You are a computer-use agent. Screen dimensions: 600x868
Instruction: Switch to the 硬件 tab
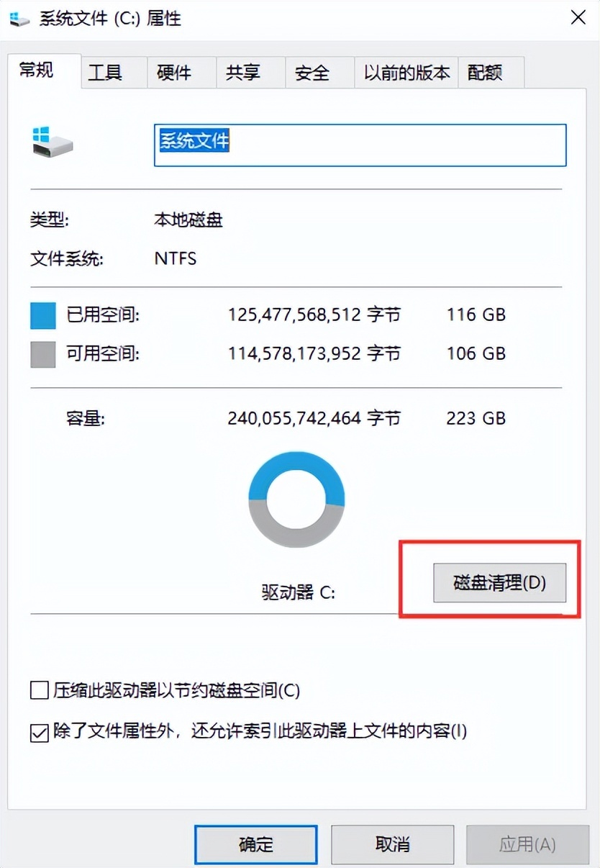click(x=174, y=73)
